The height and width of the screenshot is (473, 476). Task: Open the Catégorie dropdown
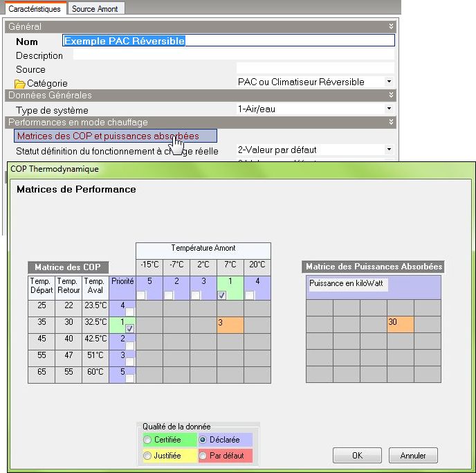[389, 82]
